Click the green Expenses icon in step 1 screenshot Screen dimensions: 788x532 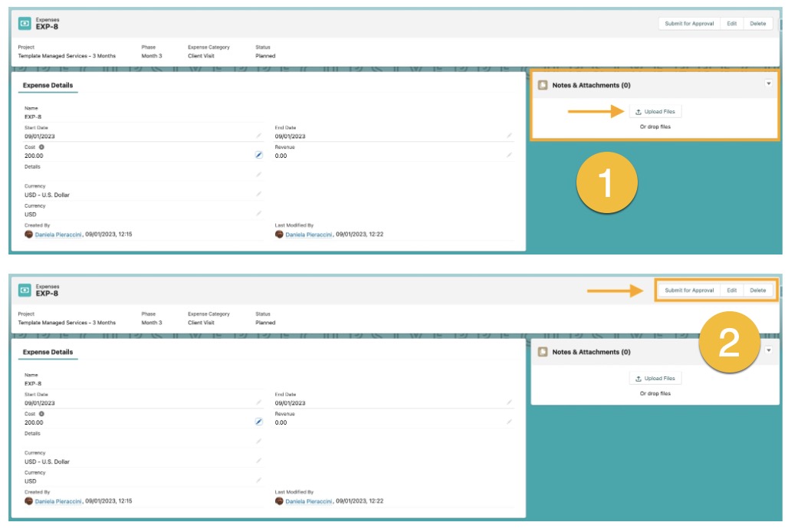click(25, 24)
